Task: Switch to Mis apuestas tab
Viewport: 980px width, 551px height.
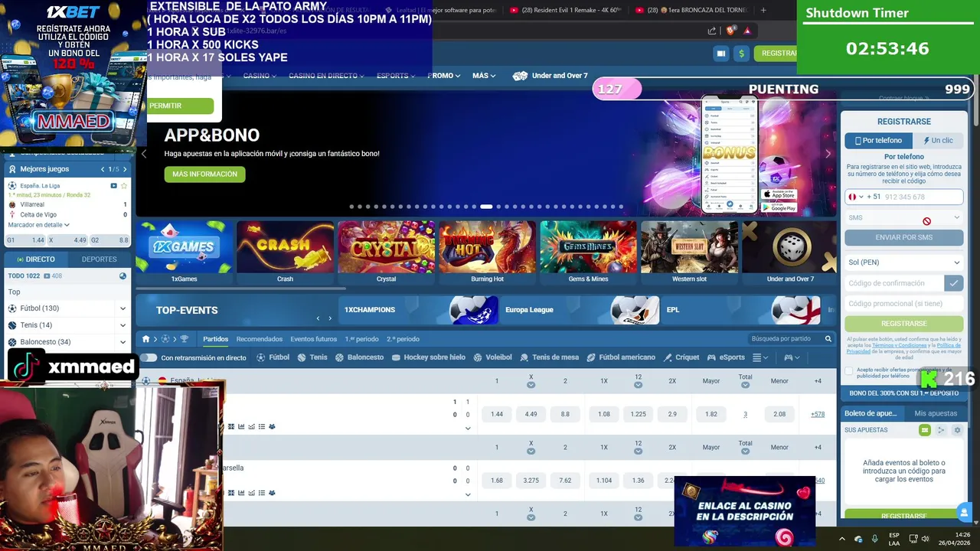Action: click(936, 413)
